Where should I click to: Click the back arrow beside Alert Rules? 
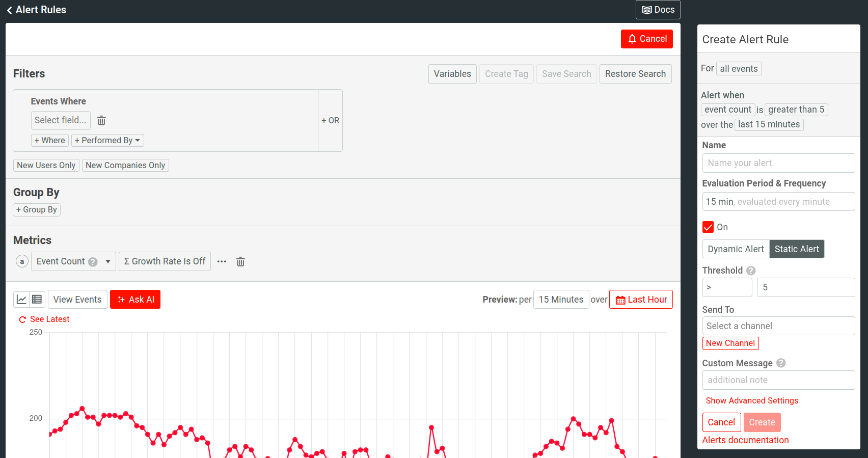click(x=9, y=10)
